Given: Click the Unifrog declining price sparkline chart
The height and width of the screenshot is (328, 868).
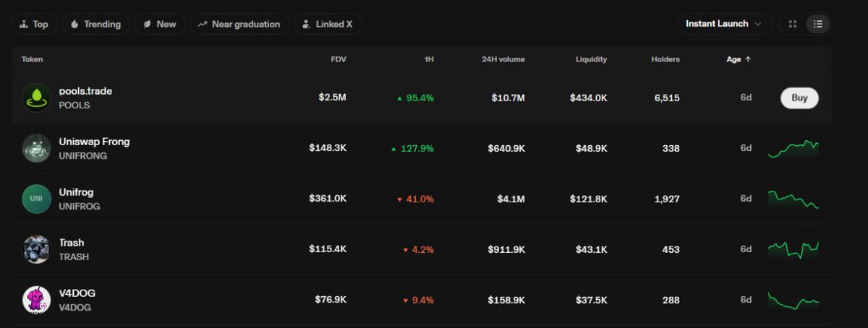Looking at the screenshot, I should 793,199.
